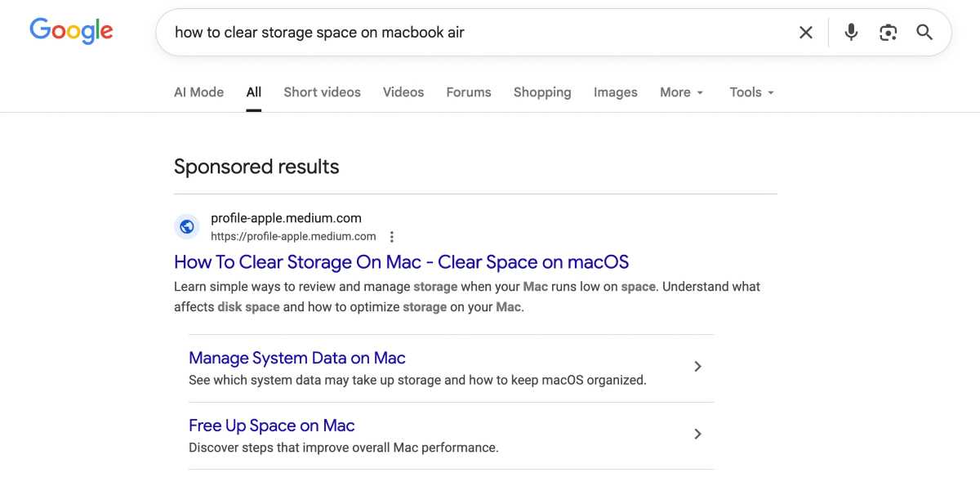Click the search magnifier icon
The height and width of the screenshot is (495, 980).
(924, 32)
